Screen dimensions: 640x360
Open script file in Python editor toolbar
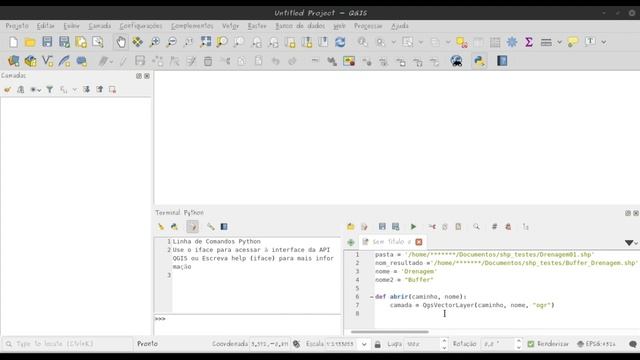click(351, 227)
